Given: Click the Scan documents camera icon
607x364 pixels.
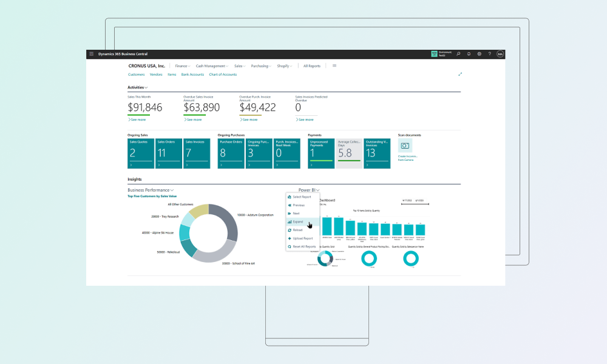Looking at the screenshot, I should (x=404, y=146).
